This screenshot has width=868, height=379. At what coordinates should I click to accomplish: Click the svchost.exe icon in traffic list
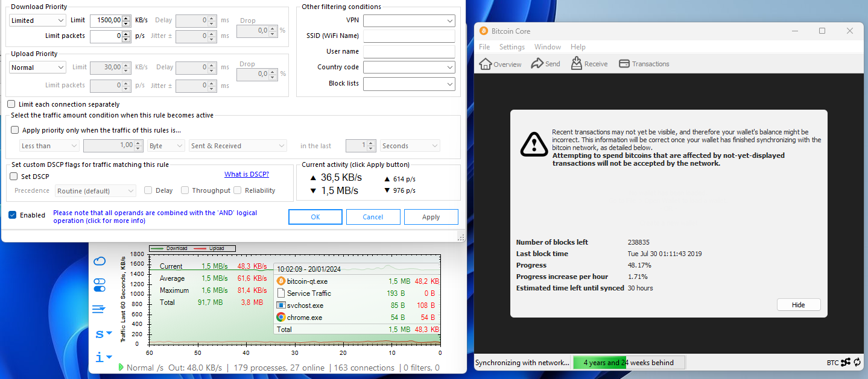point(280,305)
